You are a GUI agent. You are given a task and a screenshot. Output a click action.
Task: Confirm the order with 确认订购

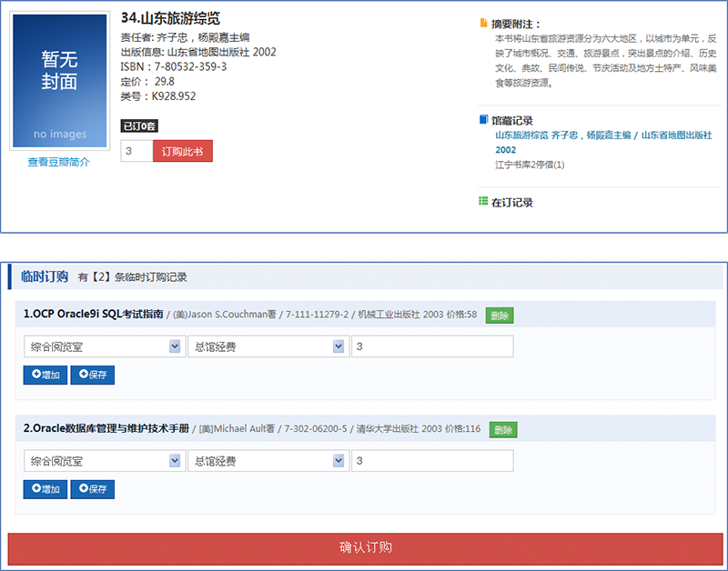[x=365, y=547]
